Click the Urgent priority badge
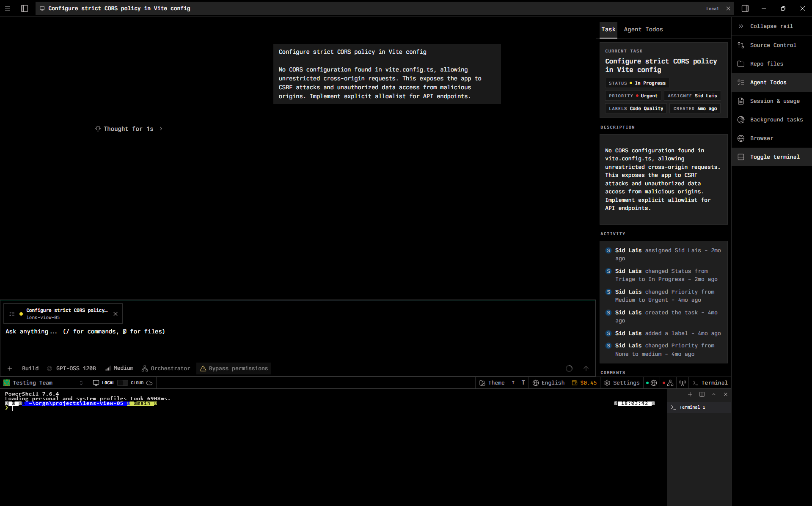Screen dimensions: 812x506 tap(633, 96)
